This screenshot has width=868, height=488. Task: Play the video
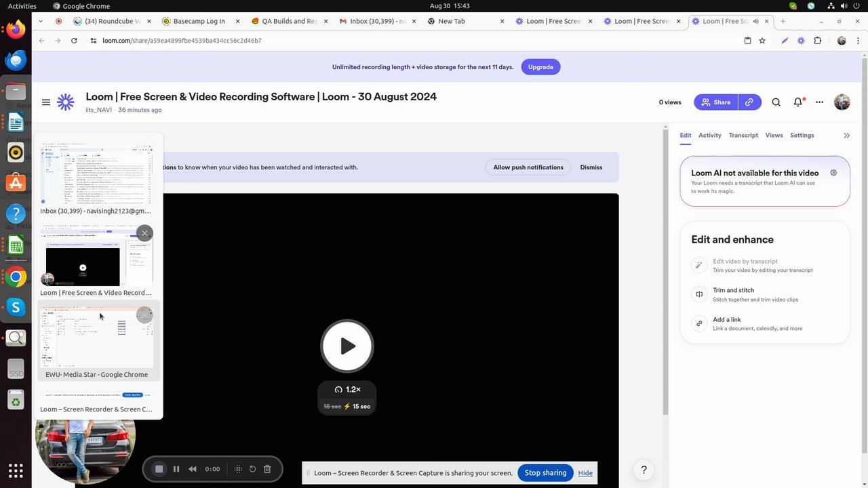tap(347, 346)
